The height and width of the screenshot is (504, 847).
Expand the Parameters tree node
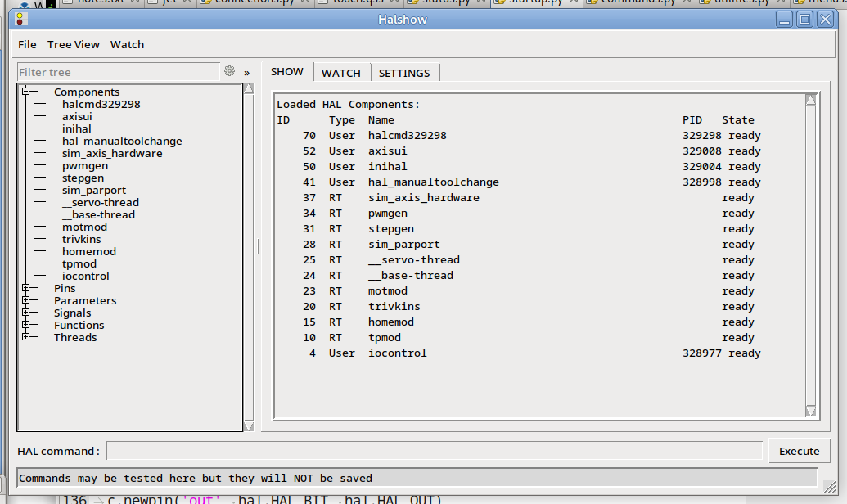point(26,299)
